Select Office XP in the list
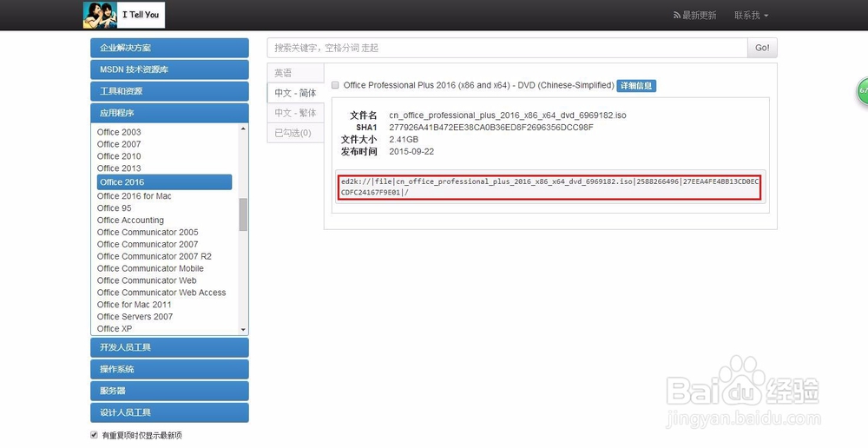 coord(115,329)
